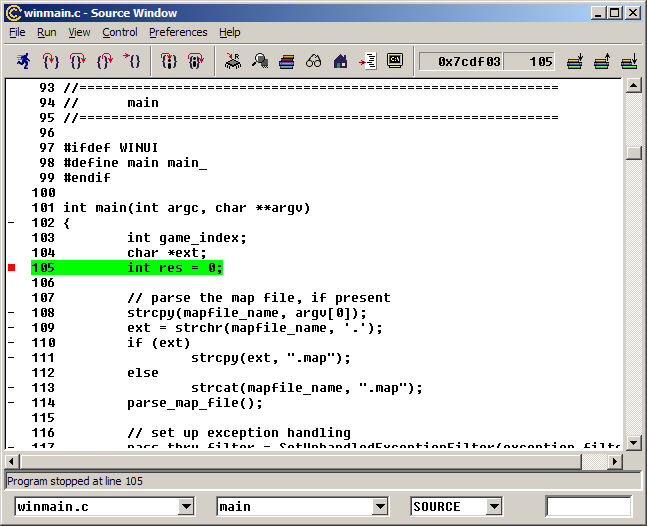Open the Local Variables house icon

click(341, 62)
